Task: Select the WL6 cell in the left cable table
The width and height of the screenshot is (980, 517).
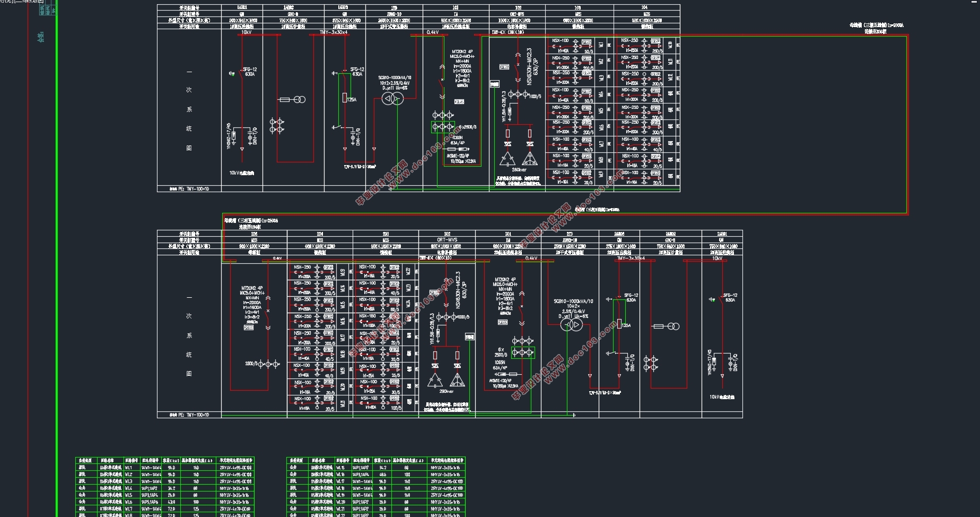Action: pos(131,502)
